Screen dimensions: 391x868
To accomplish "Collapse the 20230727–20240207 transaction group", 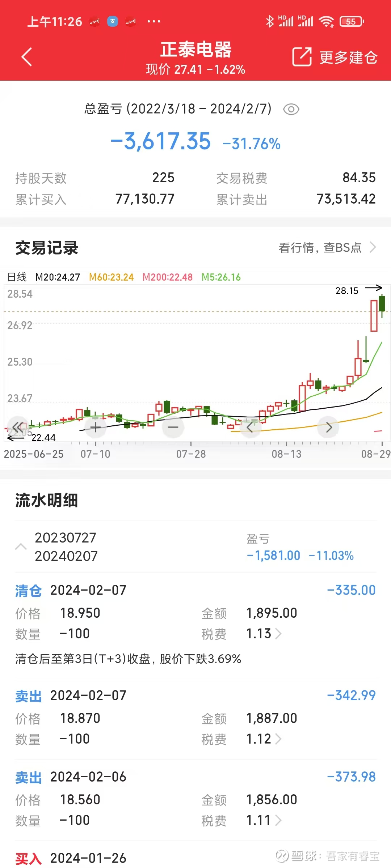I will tap(21, 546).
